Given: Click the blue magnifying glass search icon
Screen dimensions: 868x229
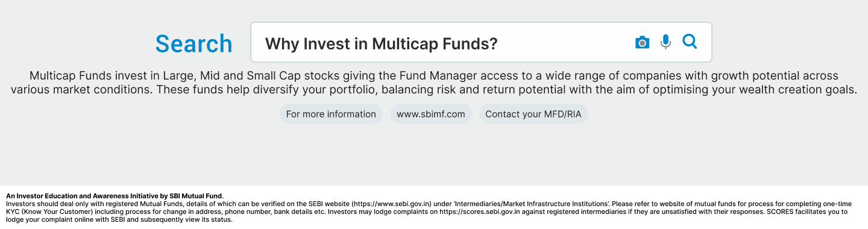Looking at the screenshot, I should [690, 42].
